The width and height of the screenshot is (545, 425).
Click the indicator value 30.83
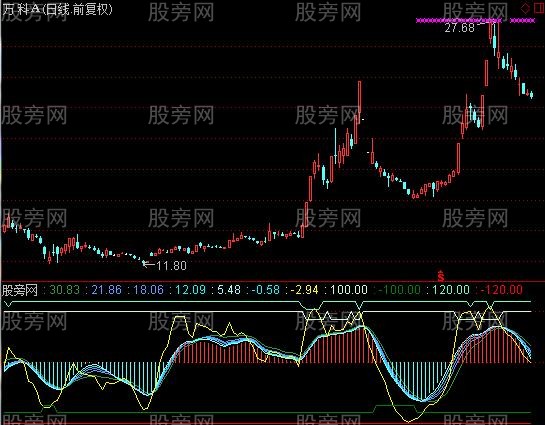click(x=65, y=289)
